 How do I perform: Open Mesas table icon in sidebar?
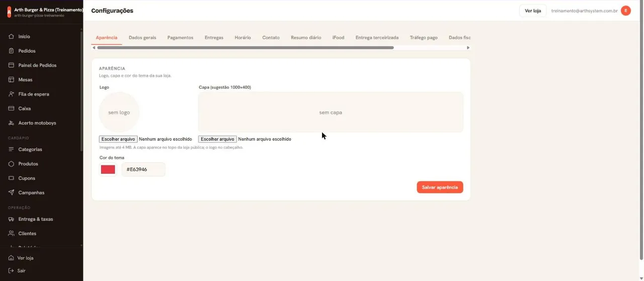click(11, 79)
